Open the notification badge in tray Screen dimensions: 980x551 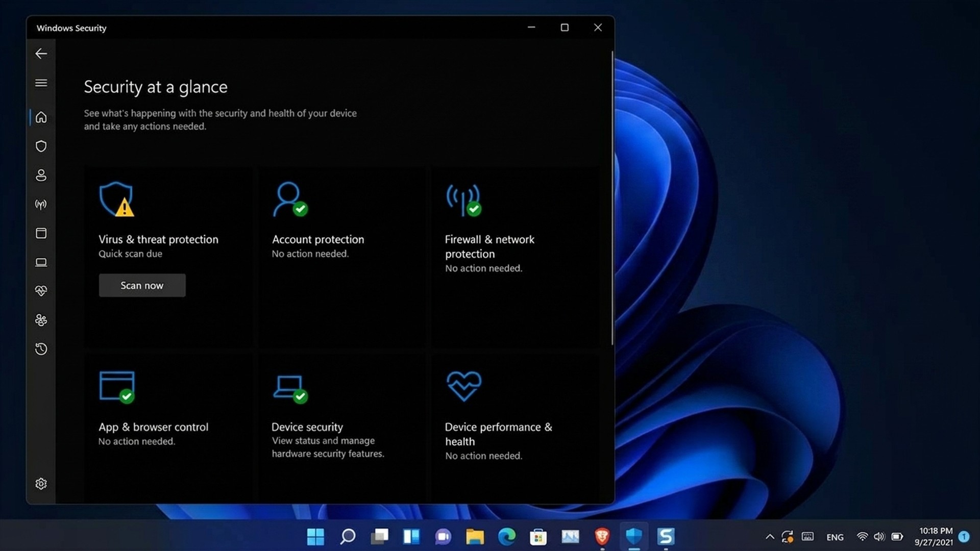pyautogui.click(x=964, y=537)
